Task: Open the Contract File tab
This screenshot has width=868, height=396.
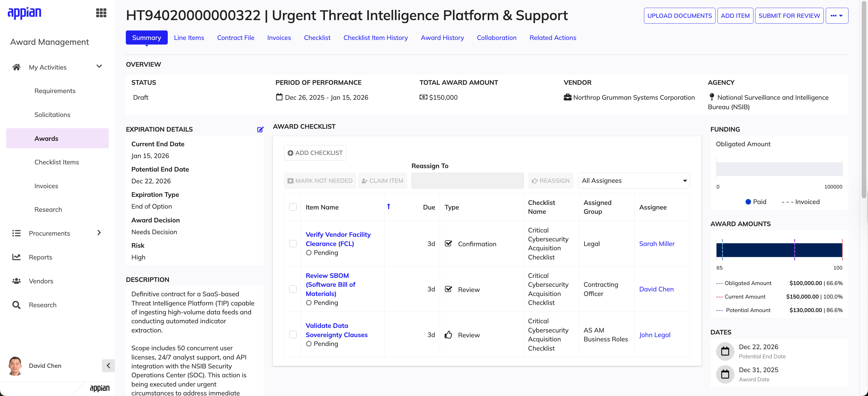Action: pyautogui.click(x=236, y=38)
